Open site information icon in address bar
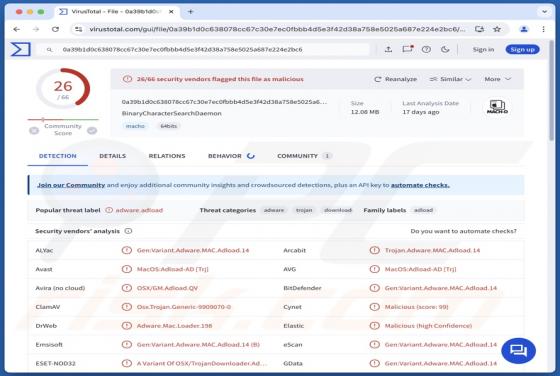Viewport: 560px width, 376px height. click(78, 29)
